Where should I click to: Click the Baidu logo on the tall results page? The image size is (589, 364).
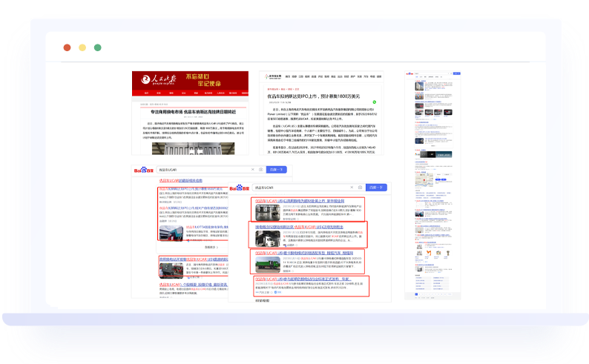point(409,73)
